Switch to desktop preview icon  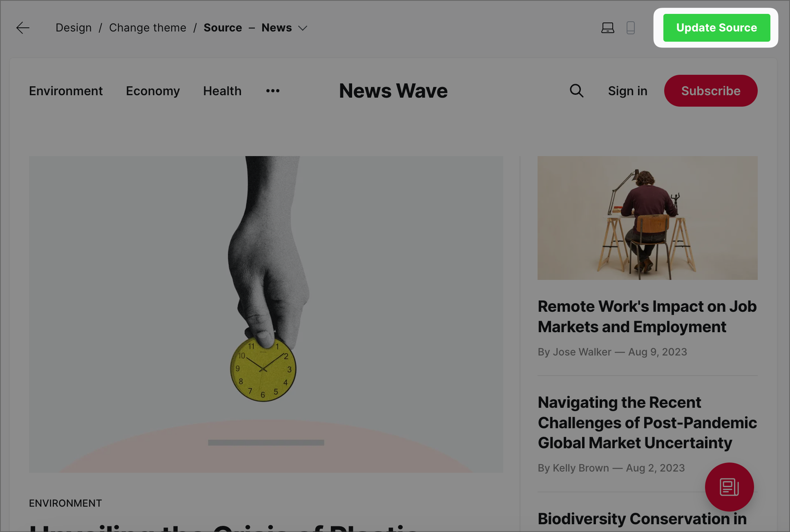(x=608, y=28)
